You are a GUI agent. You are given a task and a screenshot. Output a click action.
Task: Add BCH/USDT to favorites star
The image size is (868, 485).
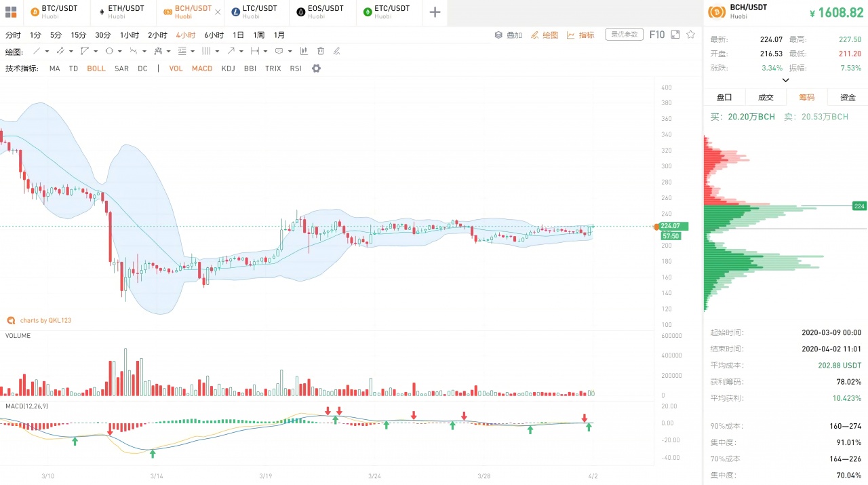click(x=690, y=35)
